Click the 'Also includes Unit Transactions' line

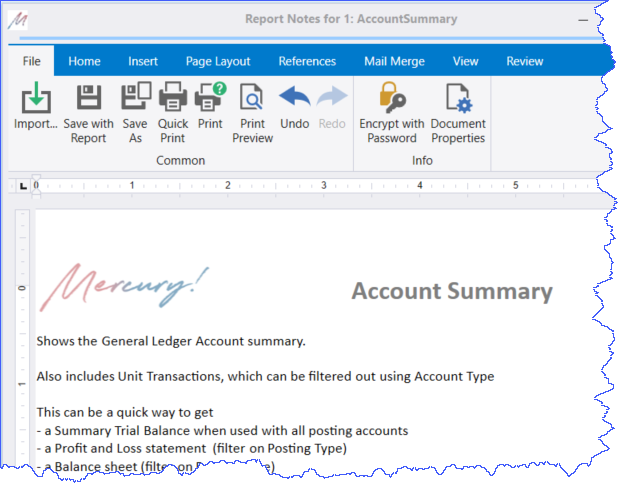point(265,376)
